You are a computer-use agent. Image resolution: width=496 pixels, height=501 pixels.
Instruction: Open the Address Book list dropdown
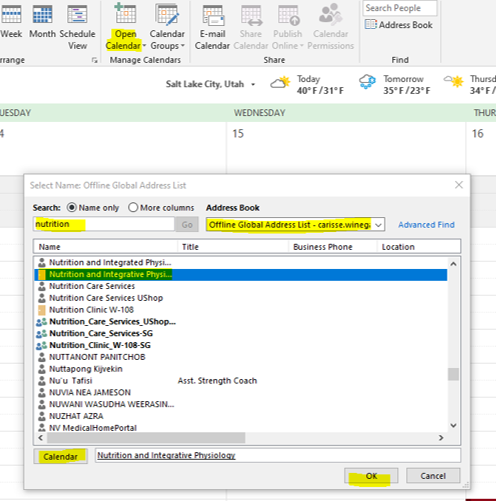pyautogui.click(x=378, y=225)
